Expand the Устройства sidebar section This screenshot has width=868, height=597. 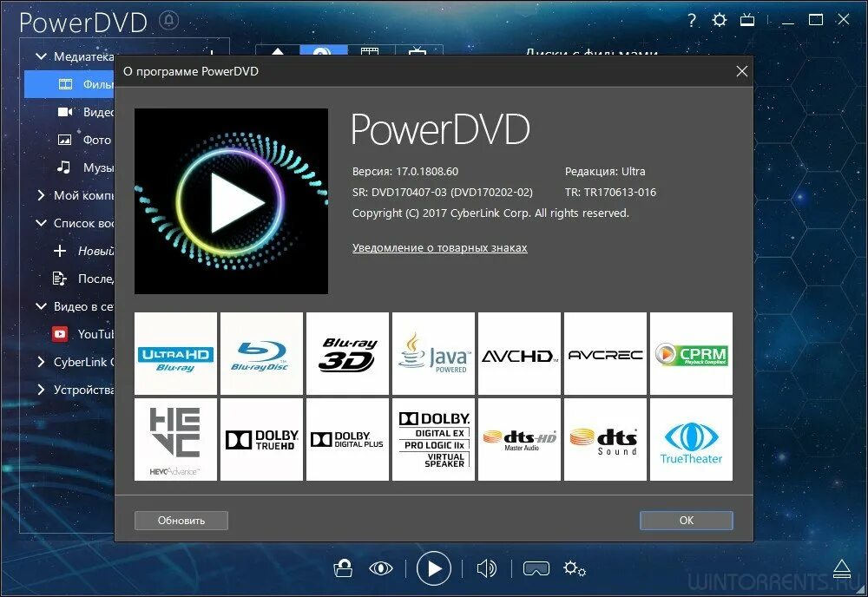click(x=41, y=390)
